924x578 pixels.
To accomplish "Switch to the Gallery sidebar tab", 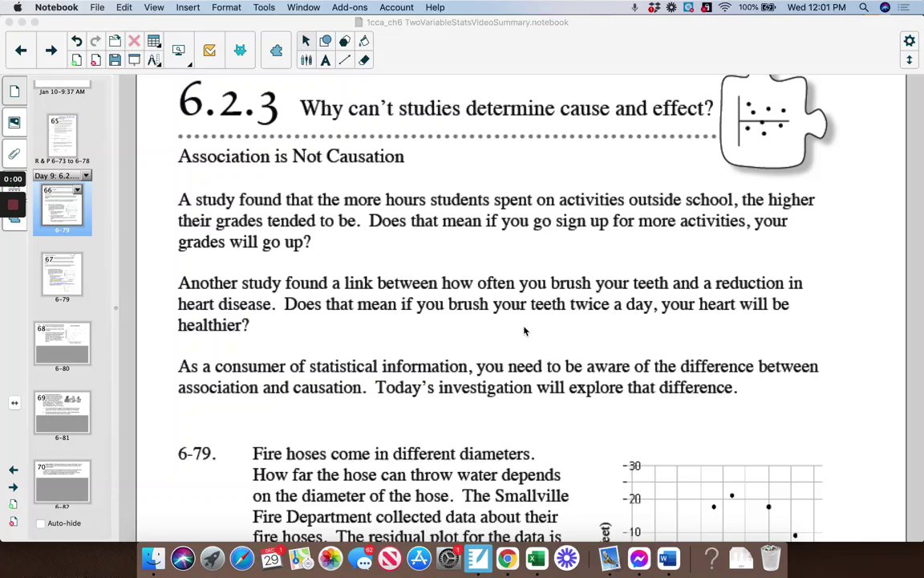I will pyautogui.click(x=14, y=123).
